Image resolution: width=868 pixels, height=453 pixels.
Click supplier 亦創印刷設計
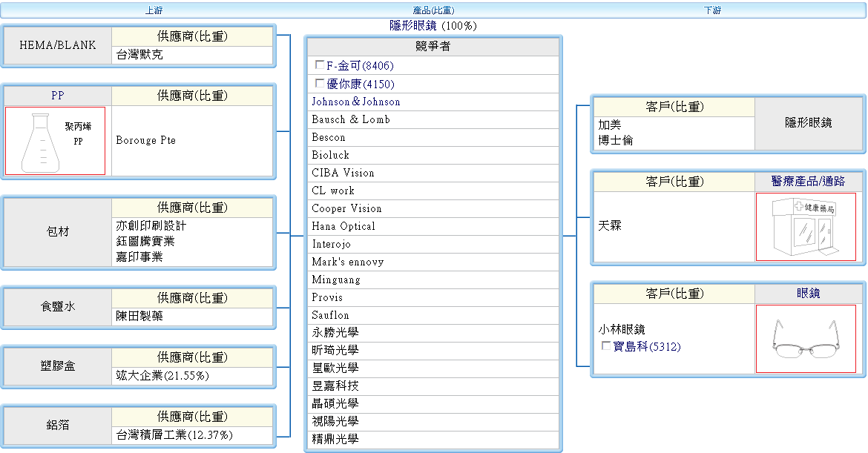tap(151, 225)
